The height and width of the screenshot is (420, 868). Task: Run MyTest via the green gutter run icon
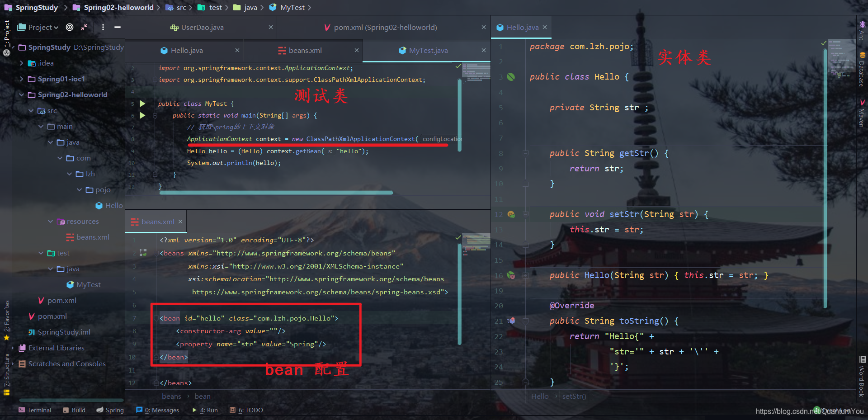[142, 103]
